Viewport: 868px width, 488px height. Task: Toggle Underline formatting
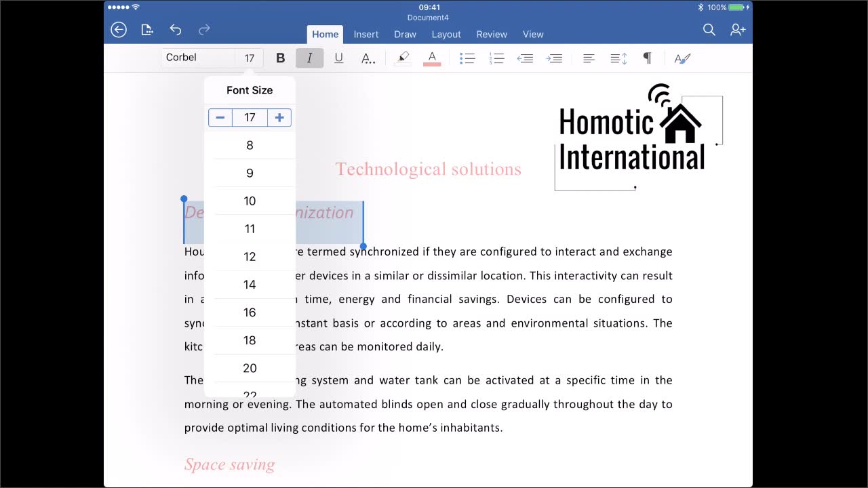[338, 58]
